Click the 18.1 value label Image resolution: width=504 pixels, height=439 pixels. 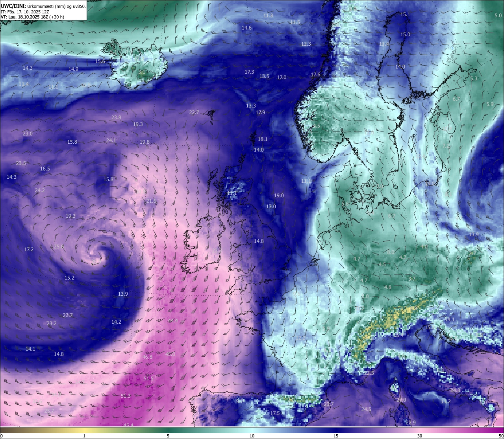pyautogui.click(x=263, y=139)
